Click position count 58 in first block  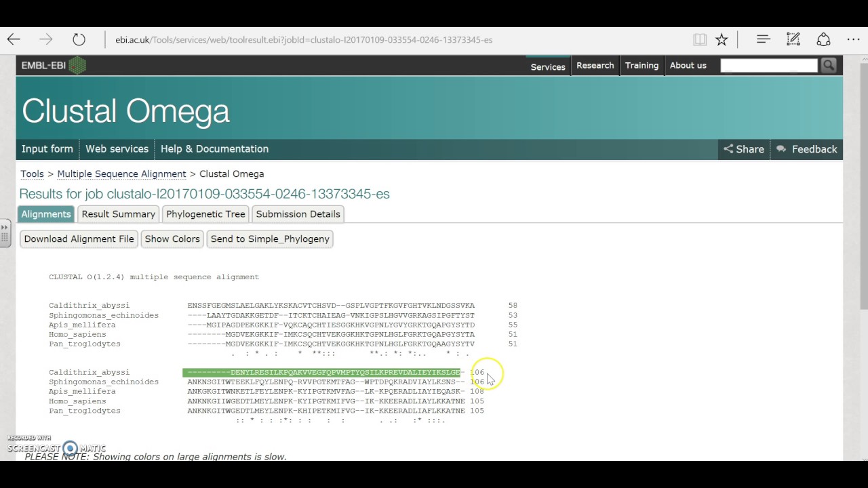click(x=513, y=306)
